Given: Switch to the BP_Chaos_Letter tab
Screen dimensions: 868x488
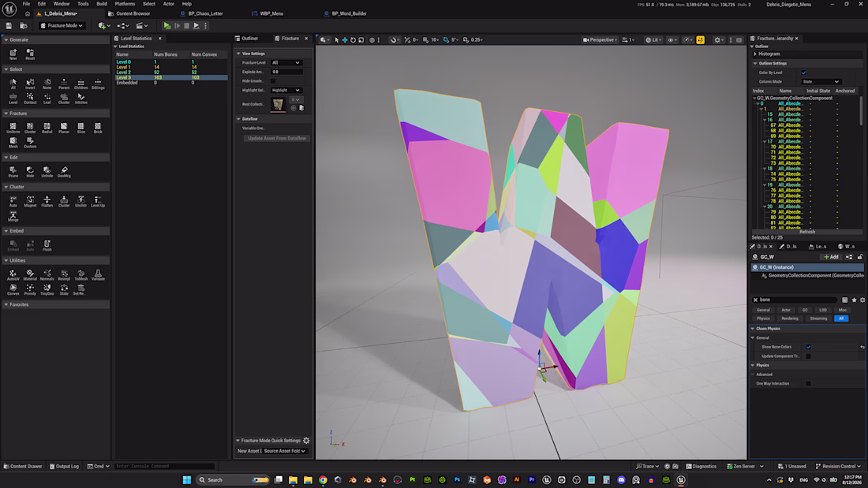Looking at the screenshot, I should 205,13.
